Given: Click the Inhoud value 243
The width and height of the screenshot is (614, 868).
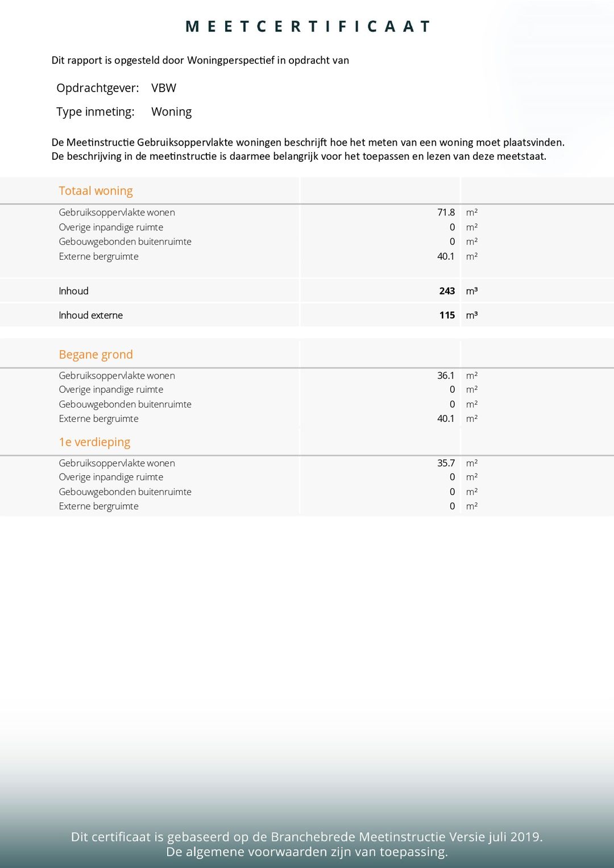Looking at the screenshot, I should click(x=447, y=291).
